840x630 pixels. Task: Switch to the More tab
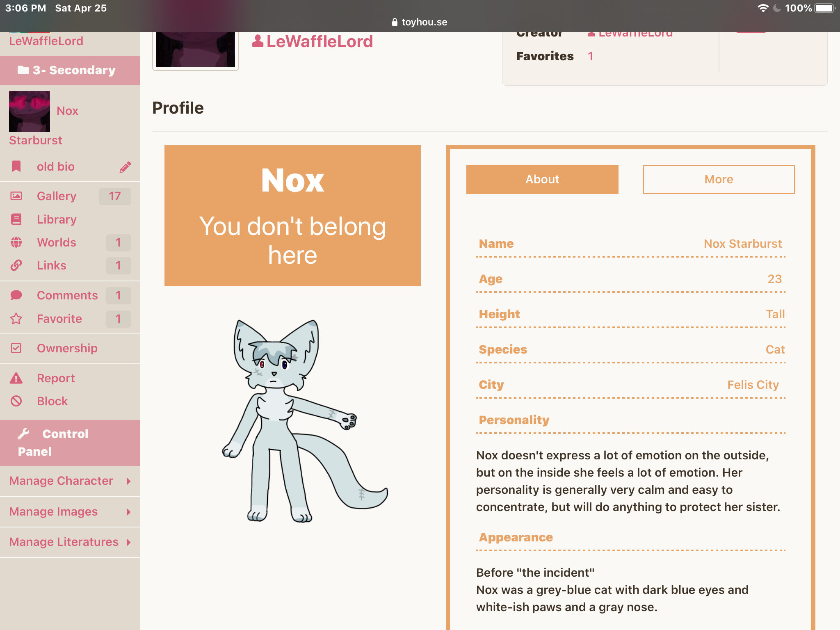(718, 179)
